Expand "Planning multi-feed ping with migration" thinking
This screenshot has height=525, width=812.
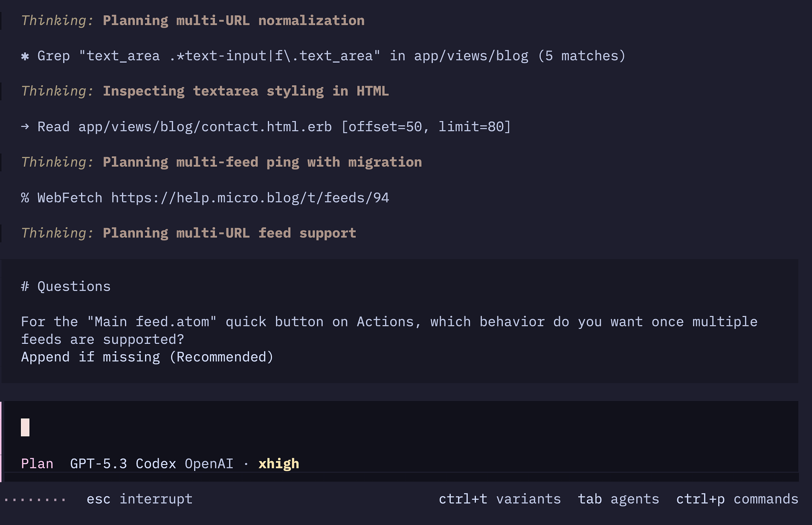tap(262, 162)
